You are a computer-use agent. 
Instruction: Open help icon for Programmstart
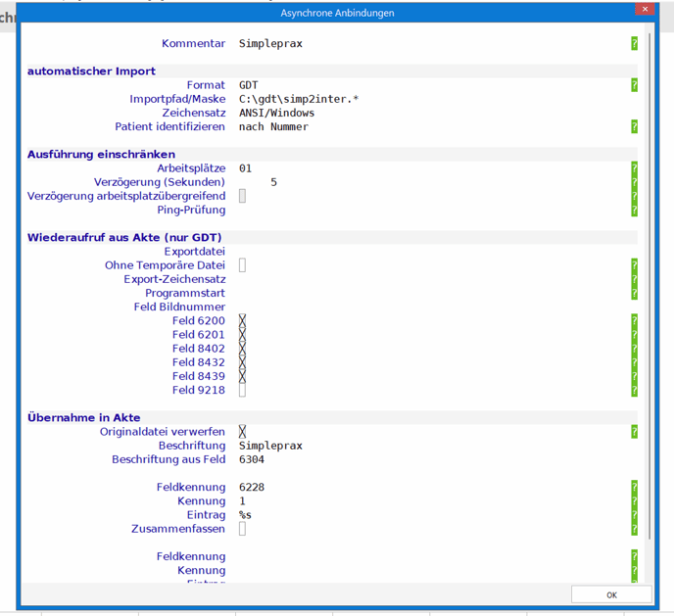tap(634, 293)
